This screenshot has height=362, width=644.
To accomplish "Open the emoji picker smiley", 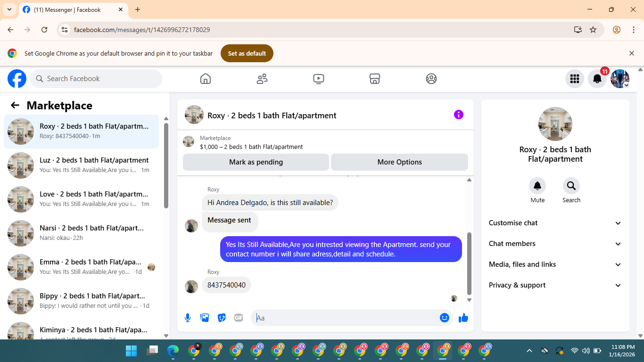I will (x=445, y=318).
